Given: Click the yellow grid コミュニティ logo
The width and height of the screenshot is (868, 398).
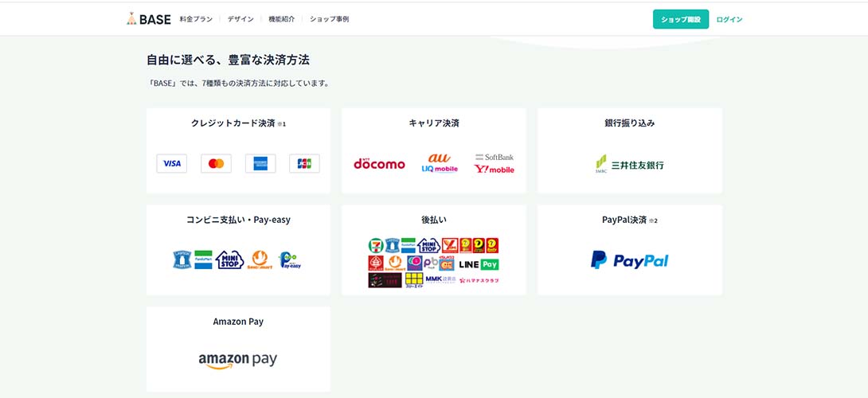Looking at the screenshot, I should [414, 279].
